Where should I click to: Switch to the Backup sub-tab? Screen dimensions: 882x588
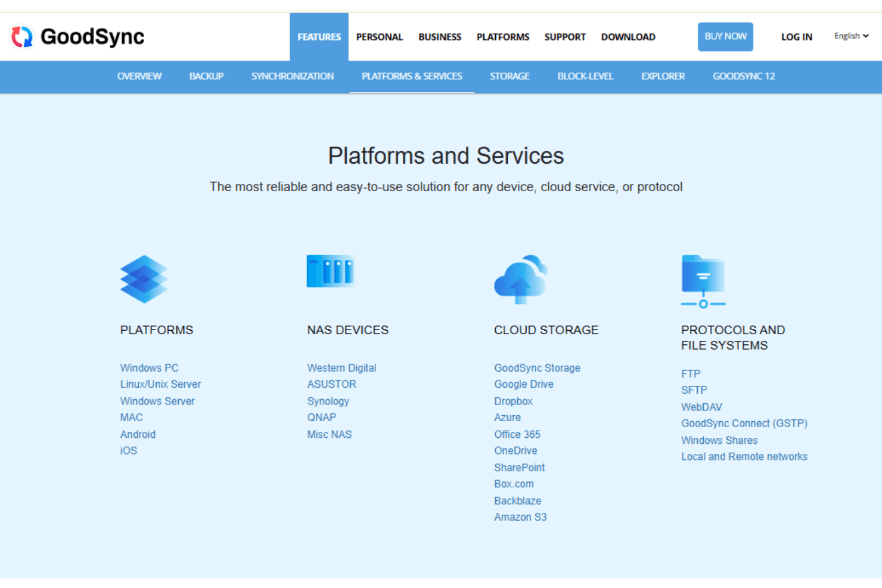pyautogui.click(x=206, y=76)
